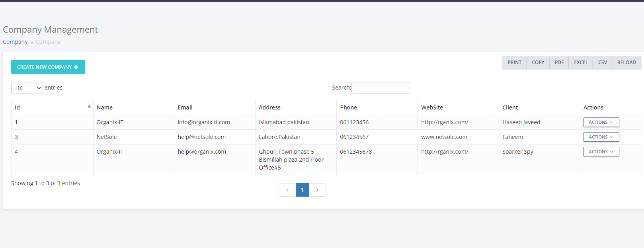Image resolution: width=644 pixels, height=248 pixels.
Task: Export the table as PDF
Action: click(559, 62)
